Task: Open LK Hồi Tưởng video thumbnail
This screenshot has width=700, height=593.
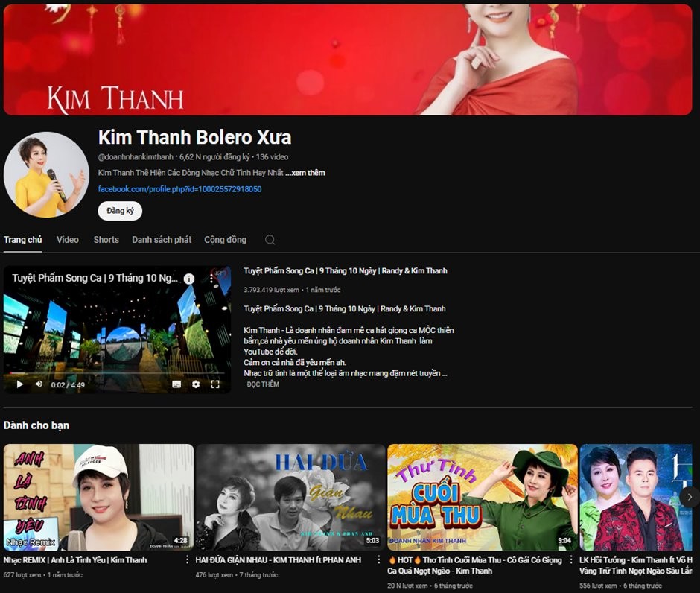Action: point(636,497)
